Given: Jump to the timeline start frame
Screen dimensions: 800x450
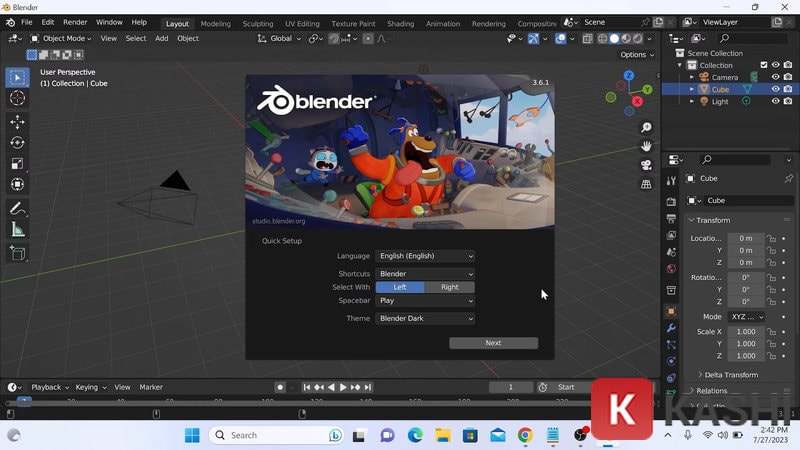Looking at the screenshot, I should coord(307,387).
